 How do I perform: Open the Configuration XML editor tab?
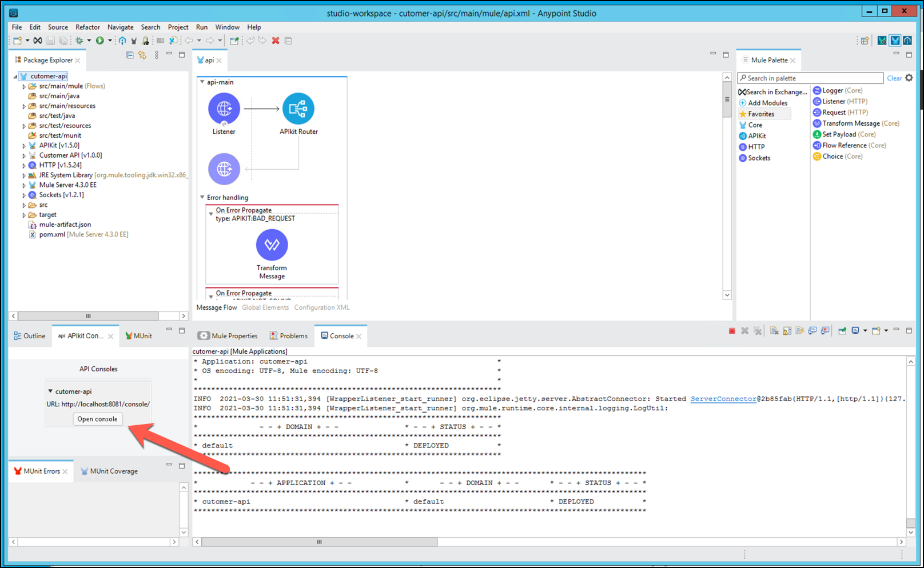(x=322, y=307)
